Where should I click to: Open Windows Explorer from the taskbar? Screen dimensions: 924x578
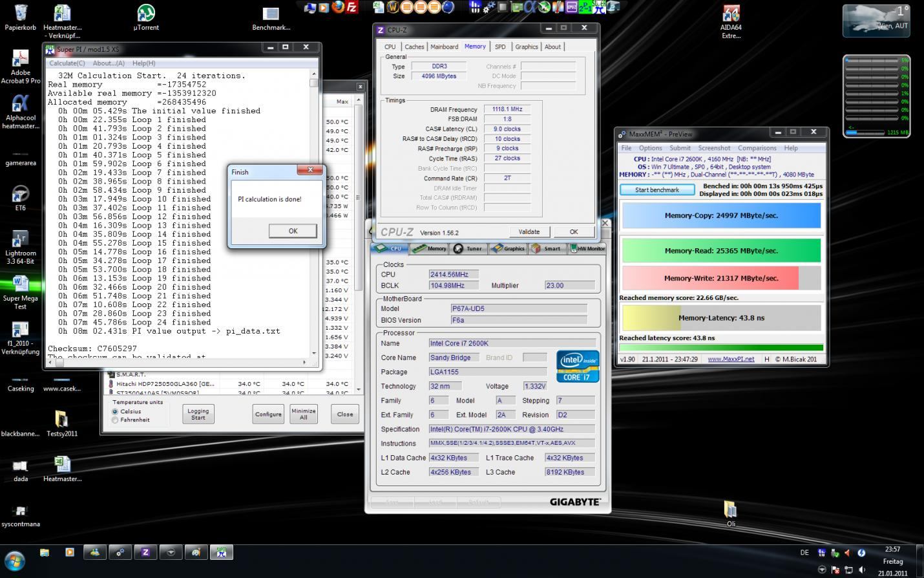click(45, 553)
